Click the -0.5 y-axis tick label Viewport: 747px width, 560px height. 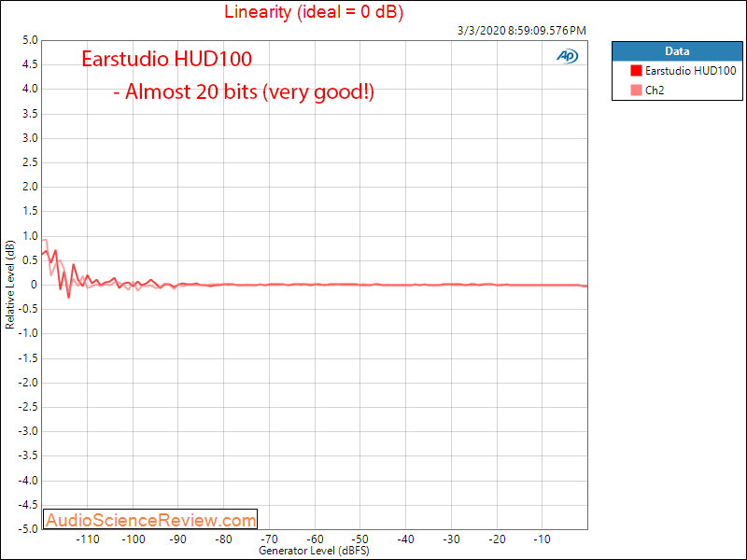[x=28, y=309]
